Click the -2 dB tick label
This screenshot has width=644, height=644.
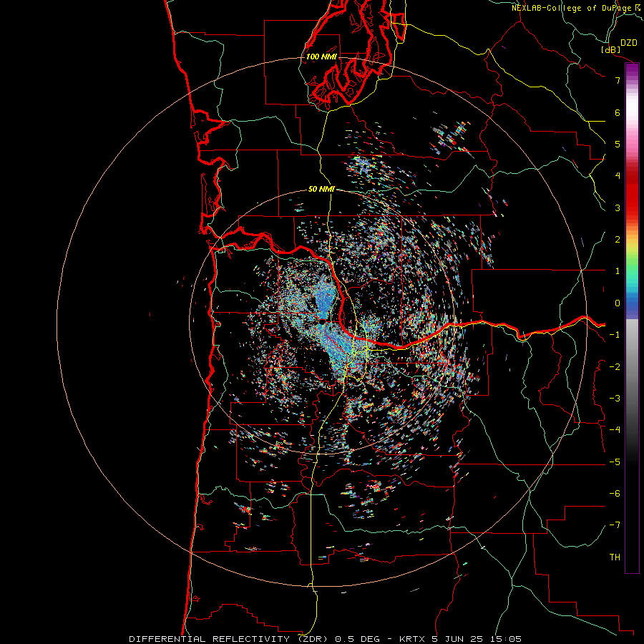click(x=615, y=367)
